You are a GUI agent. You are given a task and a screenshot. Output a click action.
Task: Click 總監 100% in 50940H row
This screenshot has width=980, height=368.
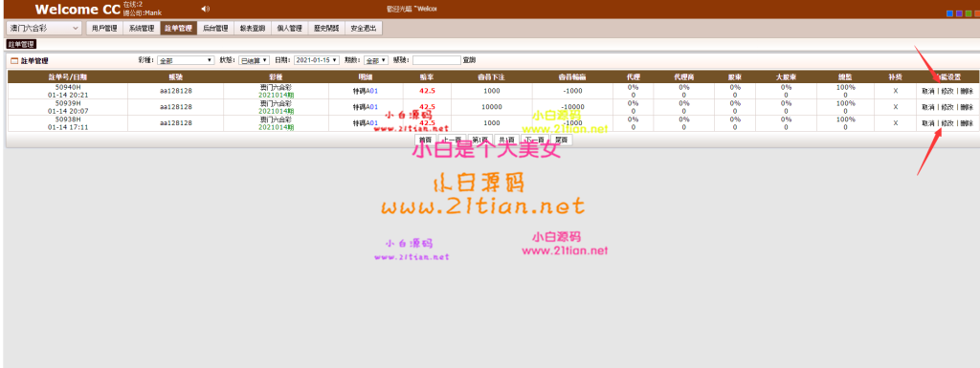click(845, 87)
